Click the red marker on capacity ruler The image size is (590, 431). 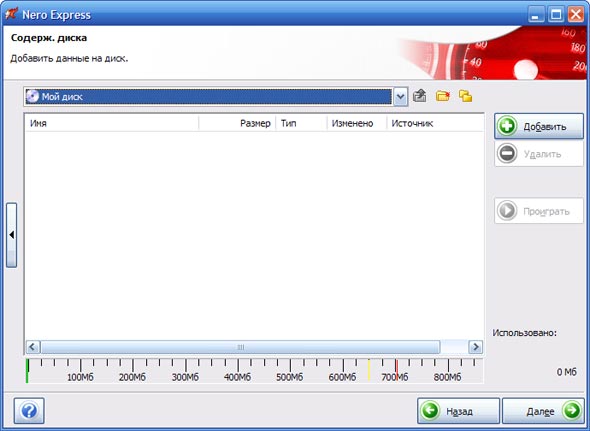point(396,370)
